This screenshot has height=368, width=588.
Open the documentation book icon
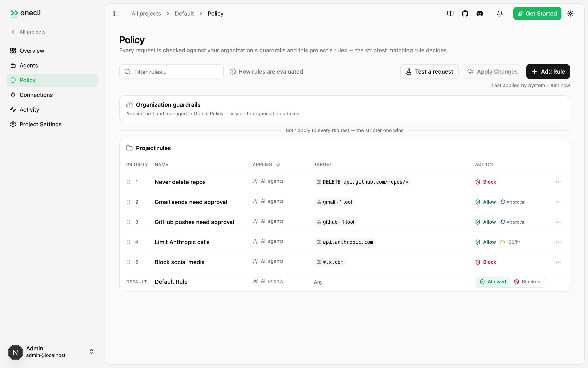point(450,14)
